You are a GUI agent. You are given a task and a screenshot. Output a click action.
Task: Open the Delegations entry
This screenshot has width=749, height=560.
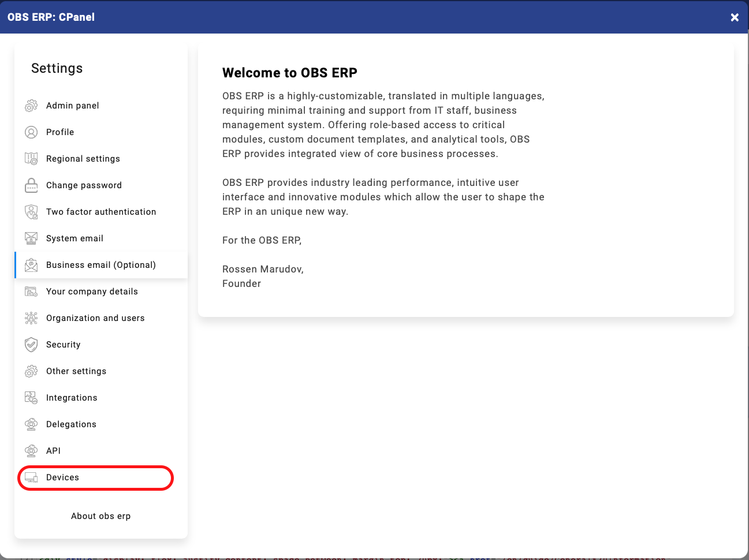click(101, 424)
